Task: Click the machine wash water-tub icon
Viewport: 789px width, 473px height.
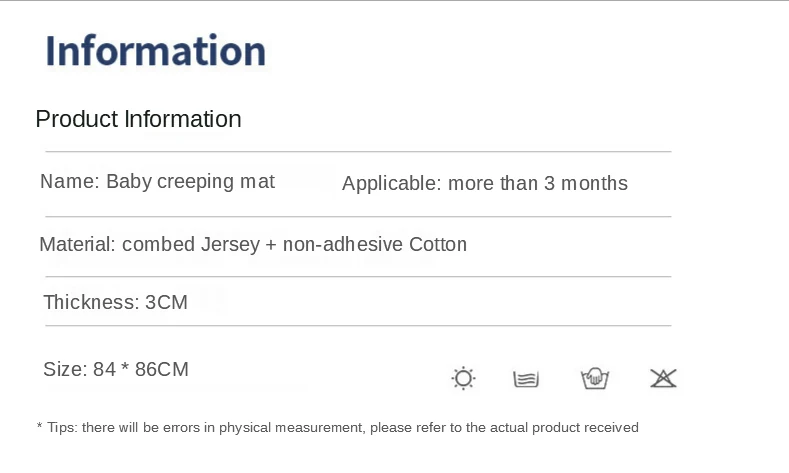Action: [x=526, y=378]
